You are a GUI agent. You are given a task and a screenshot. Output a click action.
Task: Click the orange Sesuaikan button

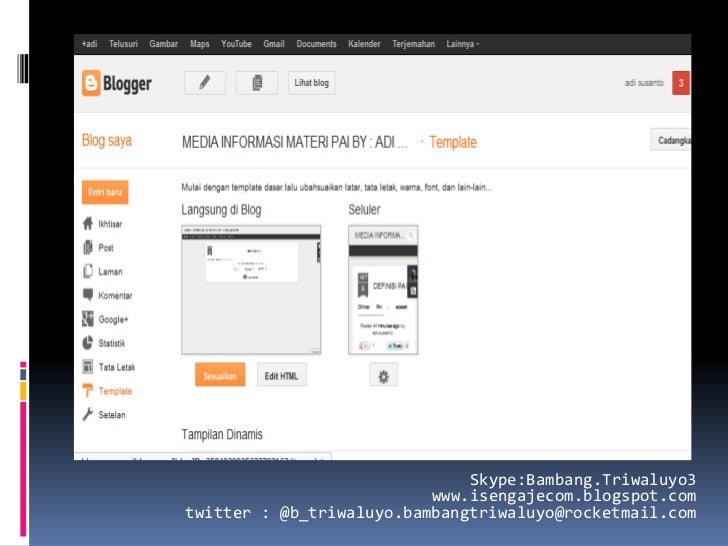tap(220, 375)
